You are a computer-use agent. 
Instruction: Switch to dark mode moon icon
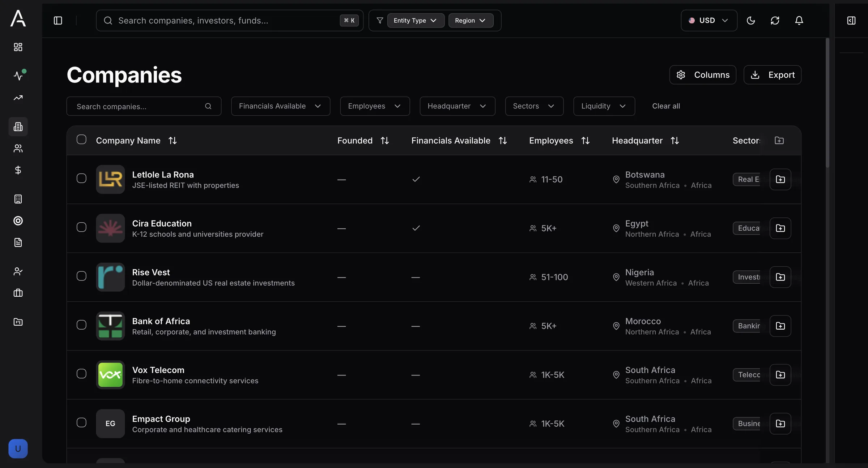click(x=751, y=21)
